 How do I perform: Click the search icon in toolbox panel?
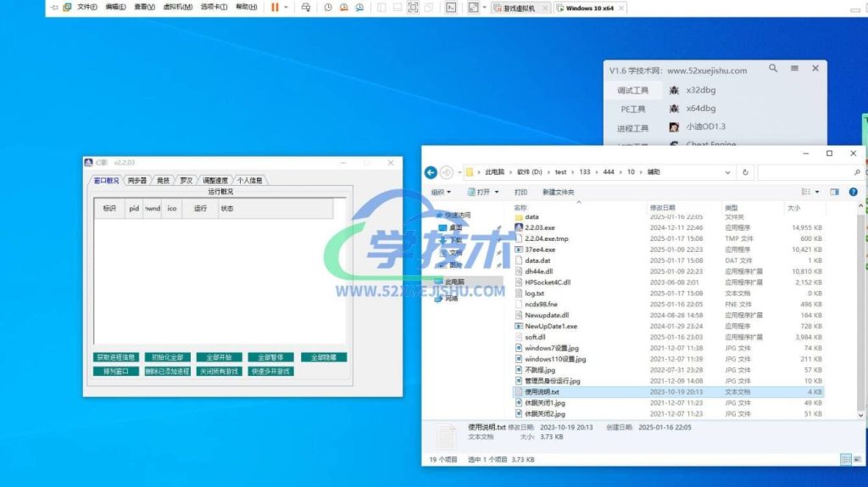(773, 69)
